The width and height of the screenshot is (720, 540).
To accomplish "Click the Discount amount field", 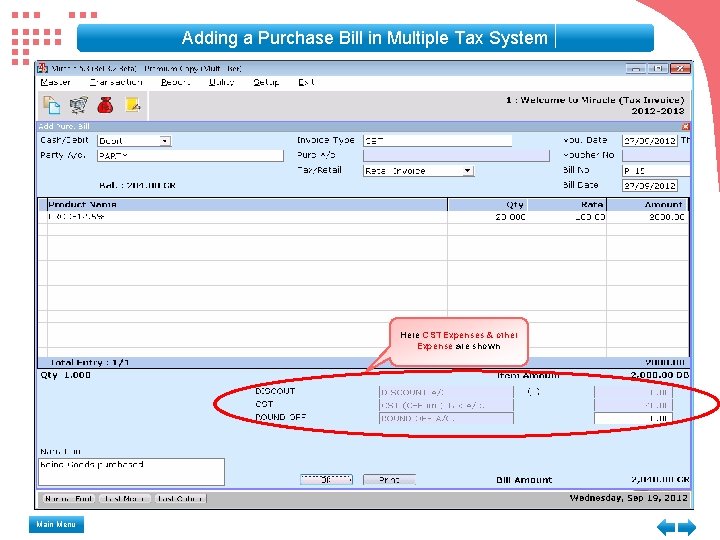I will pos(633,392).
